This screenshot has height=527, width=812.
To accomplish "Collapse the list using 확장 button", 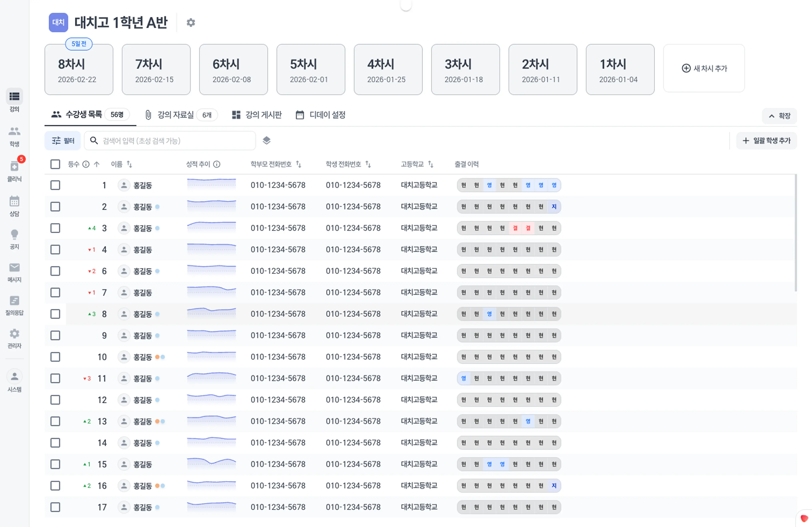I will click(780, 116).
